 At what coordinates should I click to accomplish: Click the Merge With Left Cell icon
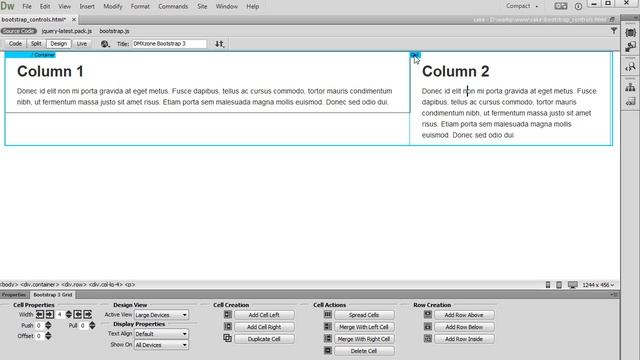point(328,327)
